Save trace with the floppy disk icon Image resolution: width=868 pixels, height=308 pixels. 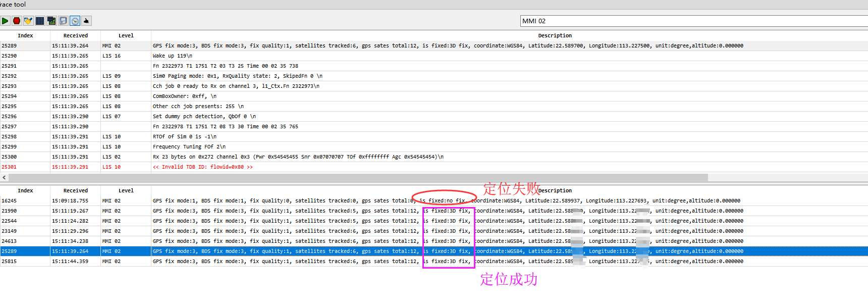point(63,21)
